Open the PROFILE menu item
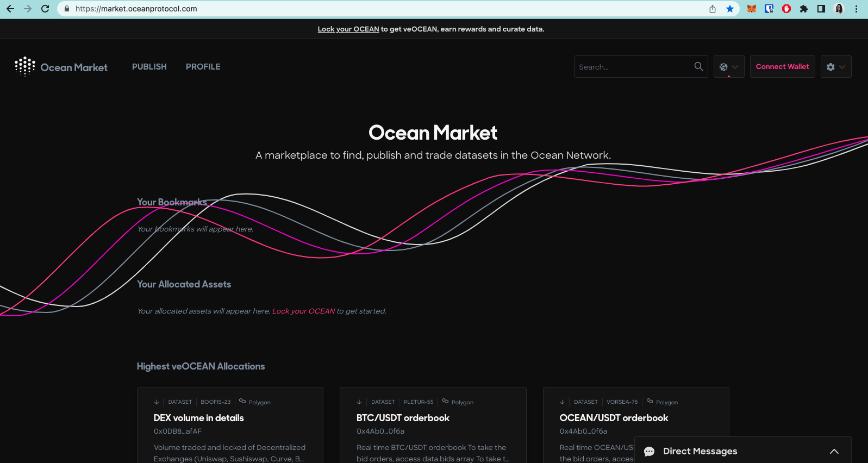Screen dimensions: 868x463 [203, 67]
